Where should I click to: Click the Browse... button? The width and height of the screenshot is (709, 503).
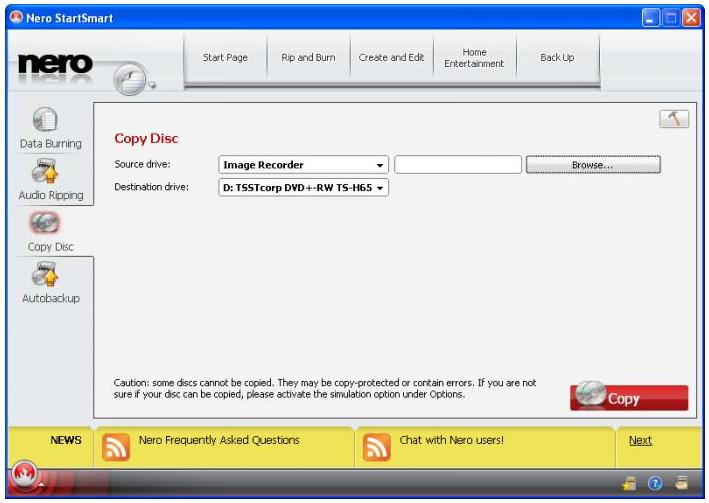593,165
